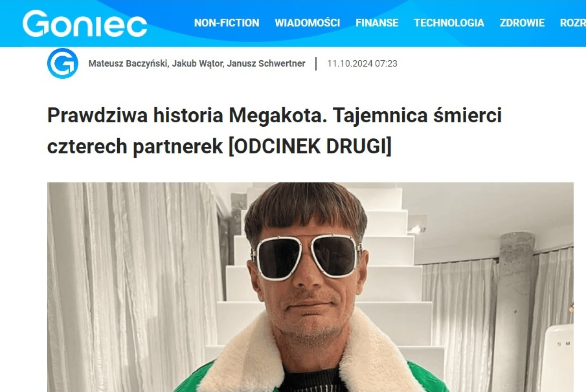Navigate to ZDROWIE section
586x392 pixels.
click(x=522, y=23)
